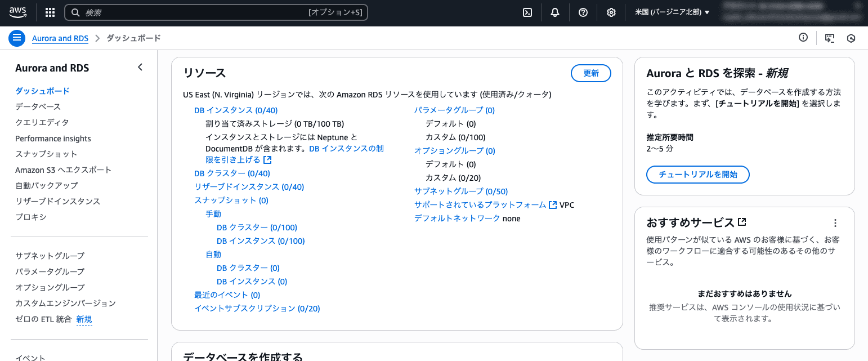Image resolution: width=868 pixels, height=361 pixels.
Task: Click the 更新 refresh button
Action: point(590,73)
